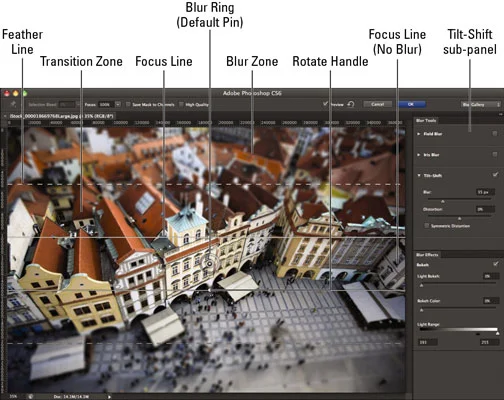Screen dimensions: 504x400
Task: Click the Focus value field in options bar
Action: [x=107, y=104]
